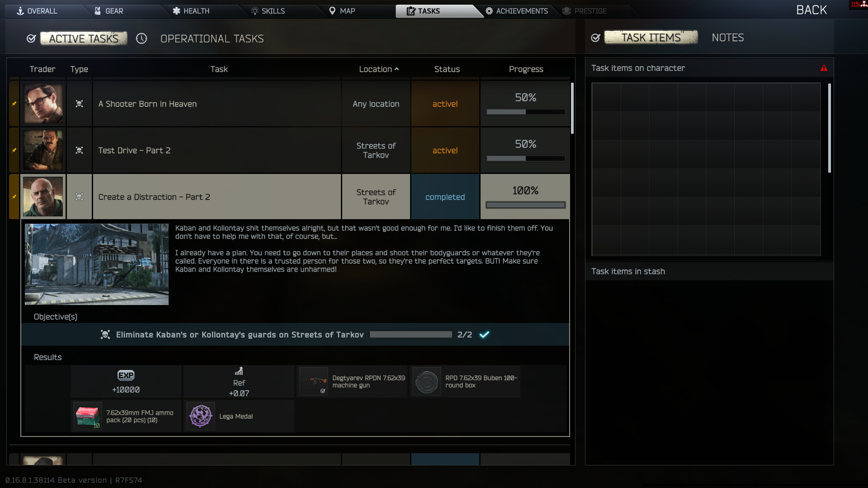The image size is (868, 488).
Task: Toggle pin marker on A Shooter Born in Heaven
Action: pyautogui.click(x=14, y=104)
